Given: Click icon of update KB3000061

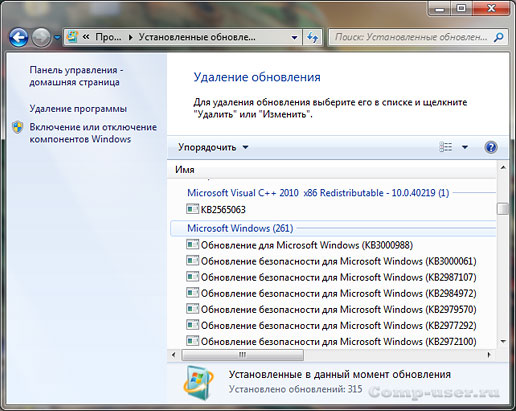Looking at the screenshot, I should [x=192, y=261].
